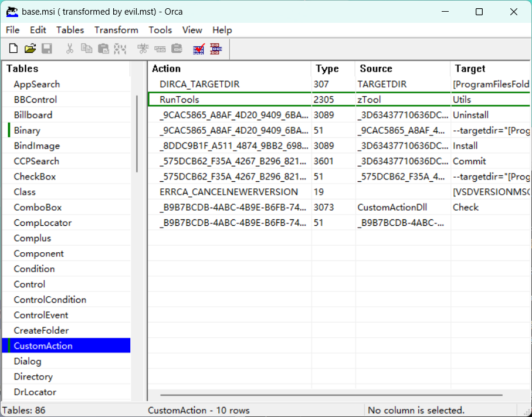
Task: Select the RunTools custom action row
Action: 179,100
